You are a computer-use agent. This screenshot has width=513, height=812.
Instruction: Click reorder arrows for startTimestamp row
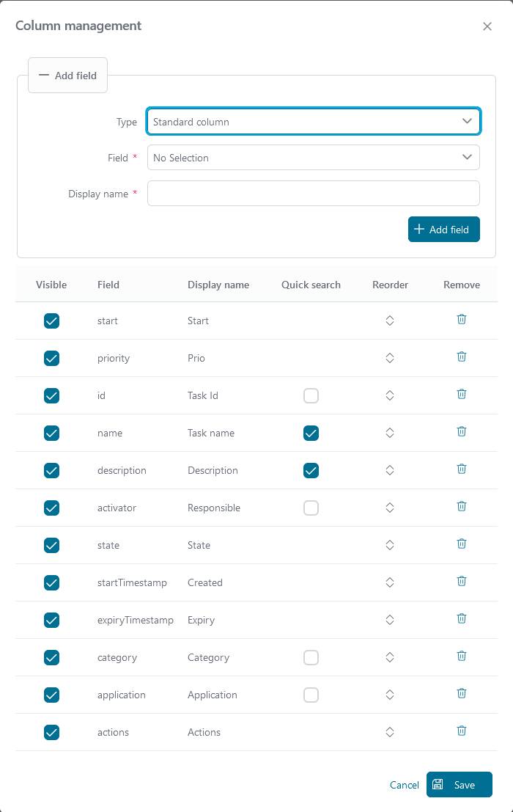tap(390, 582)
